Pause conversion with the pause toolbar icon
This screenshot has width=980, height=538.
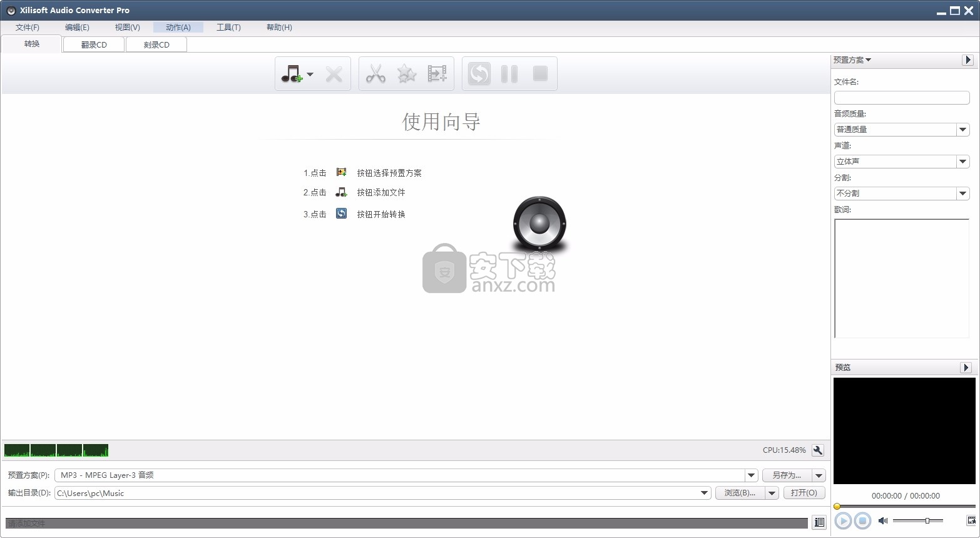point(509,74)
